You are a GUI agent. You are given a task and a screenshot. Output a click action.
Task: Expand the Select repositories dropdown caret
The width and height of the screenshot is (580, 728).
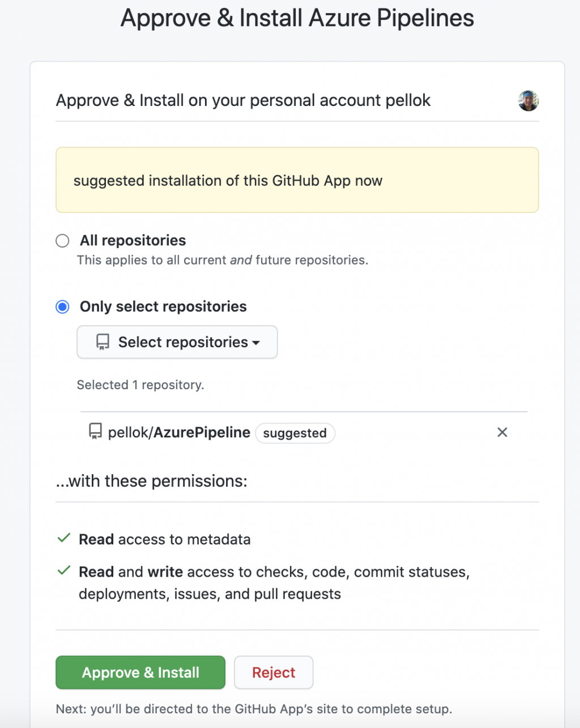[x=256, y=343]
